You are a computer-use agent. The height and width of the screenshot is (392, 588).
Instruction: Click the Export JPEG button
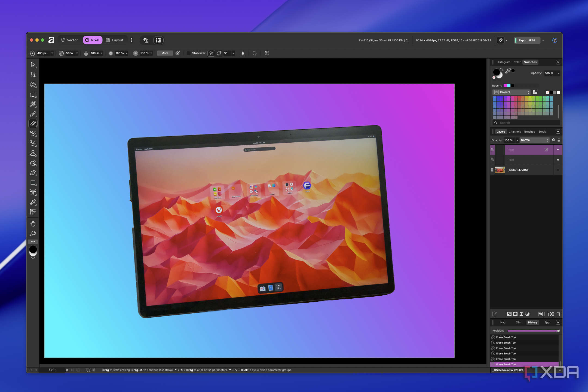click(527, 40)
